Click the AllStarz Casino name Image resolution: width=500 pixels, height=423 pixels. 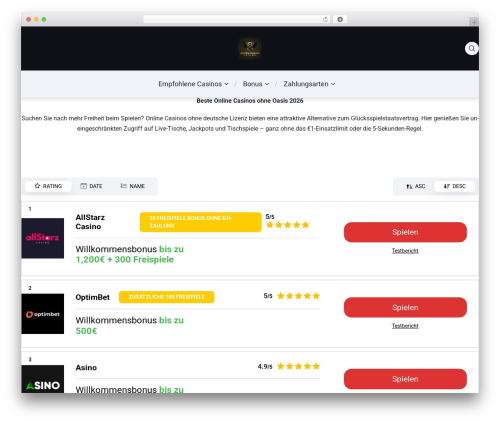point(90,222)
